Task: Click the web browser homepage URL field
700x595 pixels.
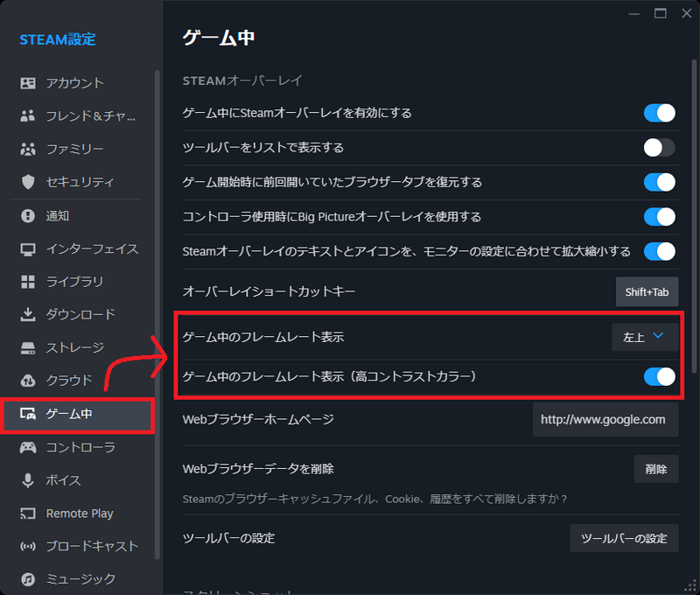Action: coord(605,419)
